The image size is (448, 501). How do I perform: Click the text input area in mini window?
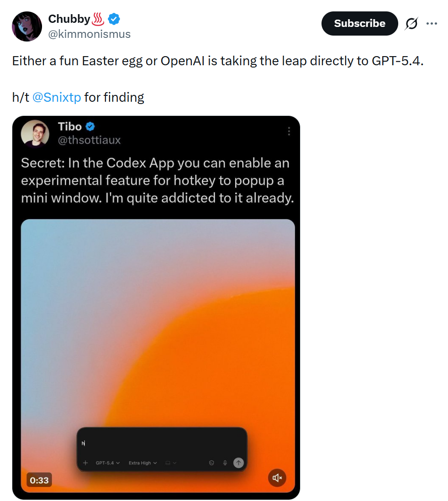[160, 443]
